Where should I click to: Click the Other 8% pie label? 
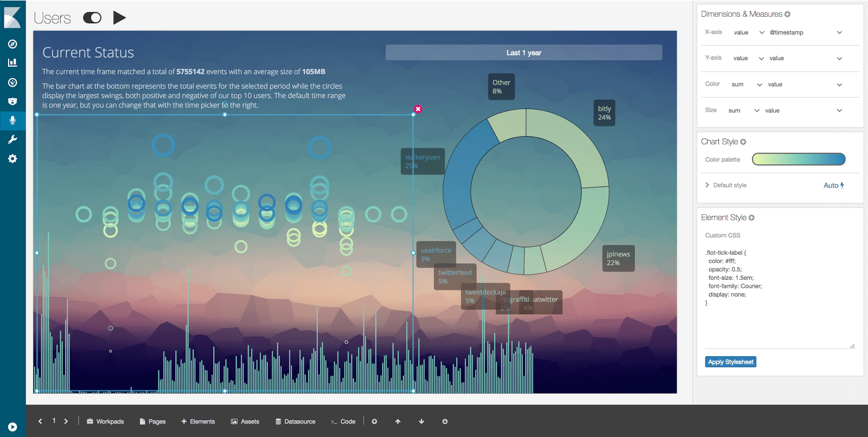(x=501, y=87)
